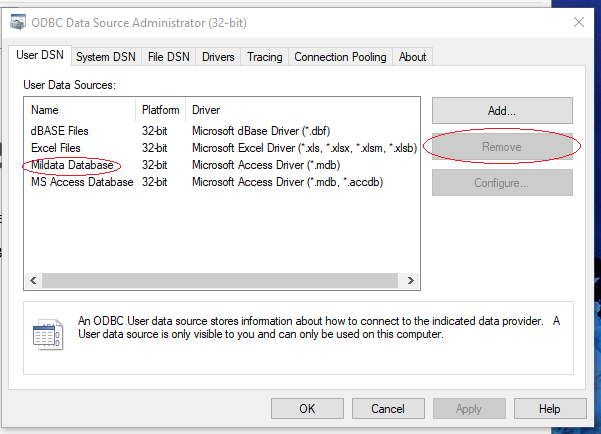
Task: Click the Microsoft Access Driver (*.mdb, *.accdb) cell
Action: 287,182
